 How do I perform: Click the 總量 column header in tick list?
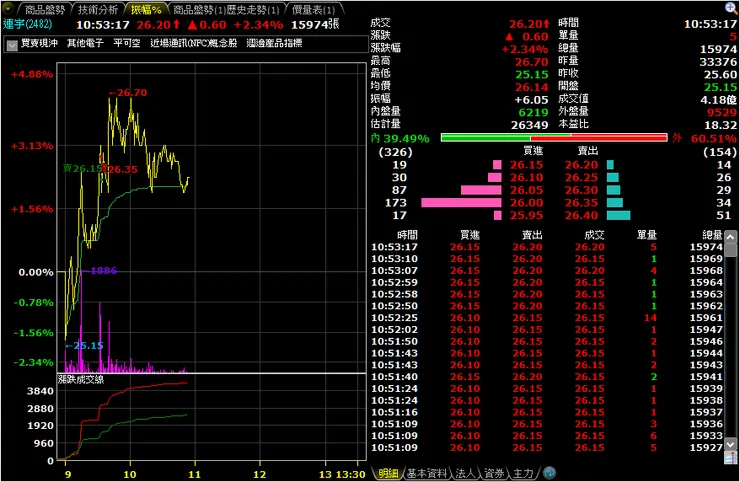coord(712,235)
